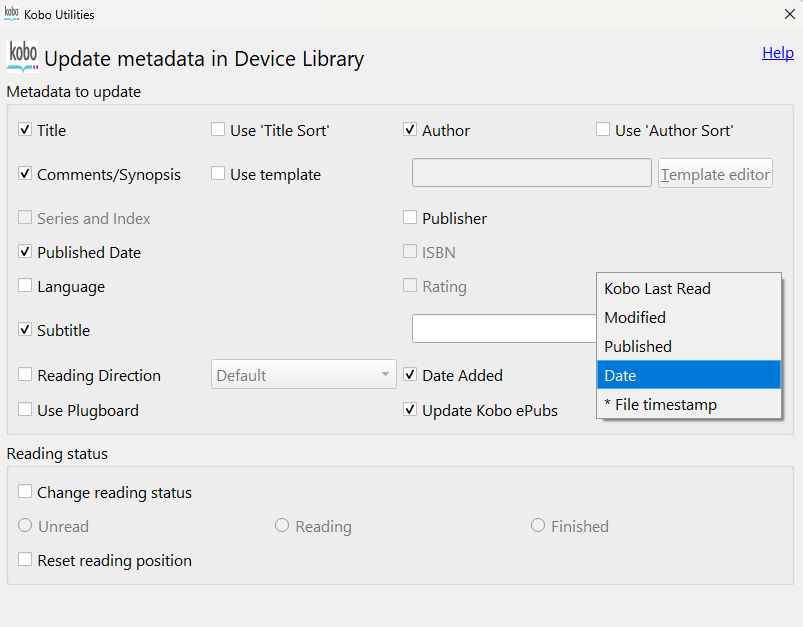
Task: Select the highlighted 'Date' option
Action: pos(620,376)
